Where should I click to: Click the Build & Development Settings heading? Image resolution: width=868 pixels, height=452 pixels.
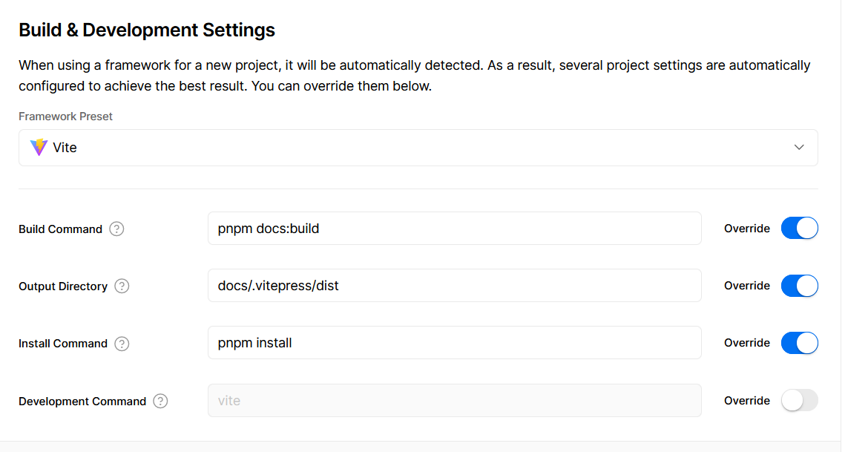[147, 30]
